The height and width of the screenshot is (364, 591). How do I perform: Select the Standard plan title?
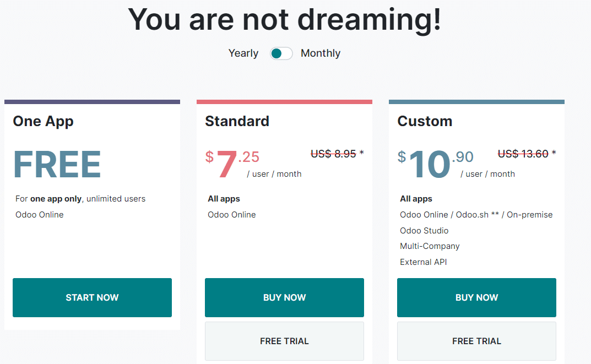click(237, 121)
